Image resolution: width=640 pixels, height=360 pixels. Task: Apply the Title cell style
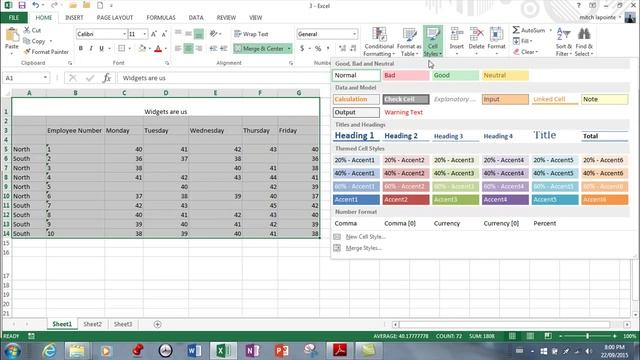555,136
